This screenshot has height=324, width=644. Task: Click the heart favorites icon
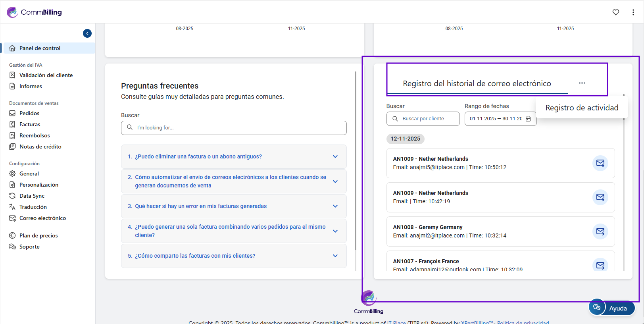click(615, 12)
